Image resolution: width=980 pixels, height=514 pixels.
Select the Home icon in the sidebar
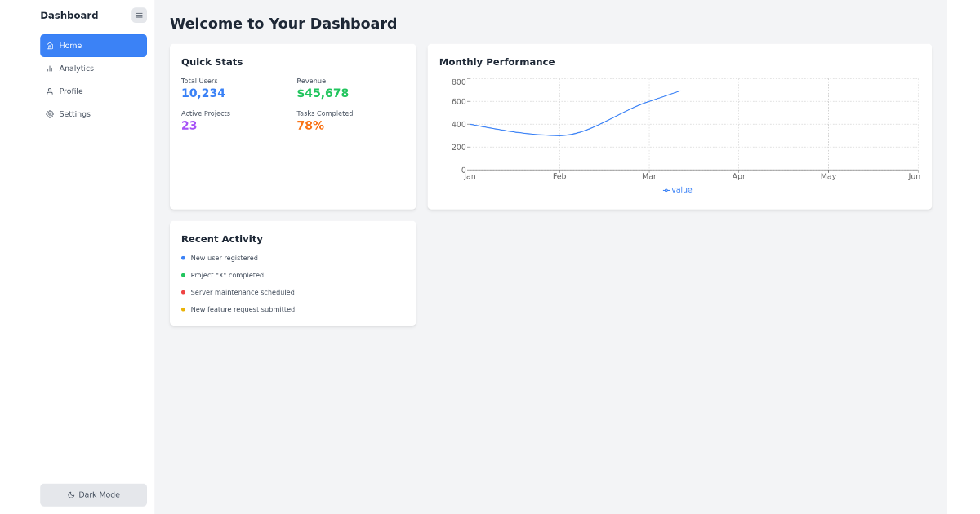tap(51, 46)
